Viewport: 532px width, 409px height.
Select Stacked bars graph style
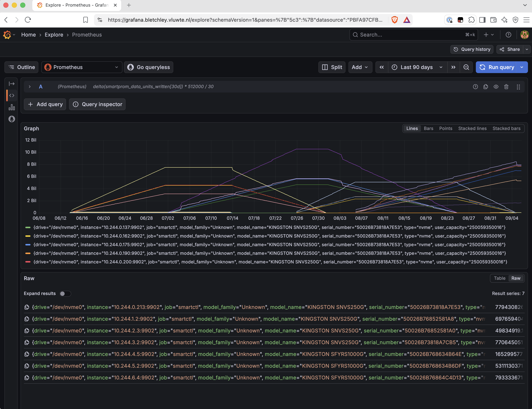click(x=506, y=129)
